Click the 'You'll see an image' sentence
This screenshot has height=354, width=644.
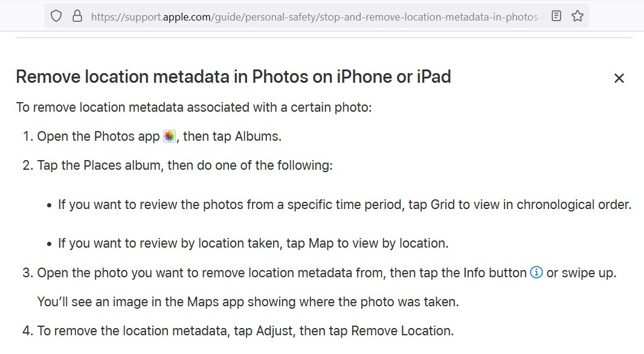tap(248, 302)
